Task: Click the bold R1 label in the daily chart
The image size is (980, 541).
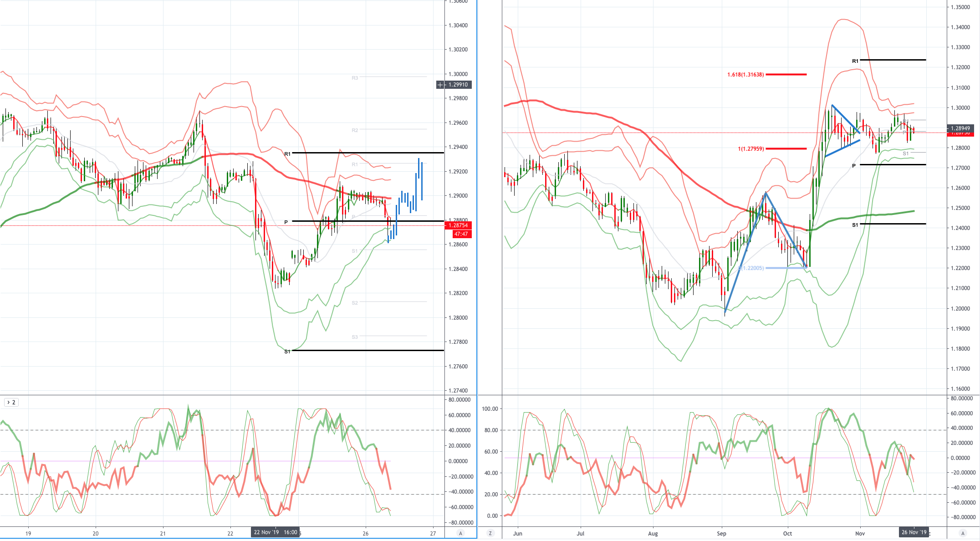Action: coord(855,61)
